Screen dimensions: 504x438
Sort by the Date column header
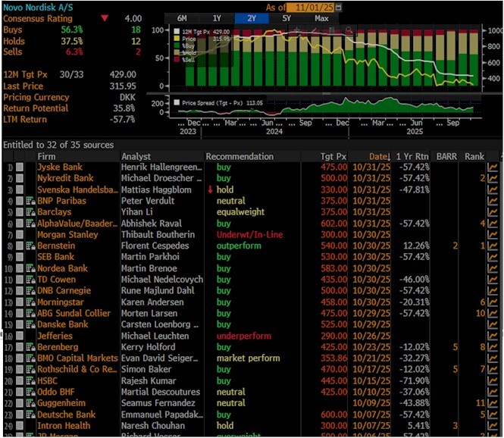point(379,157)
